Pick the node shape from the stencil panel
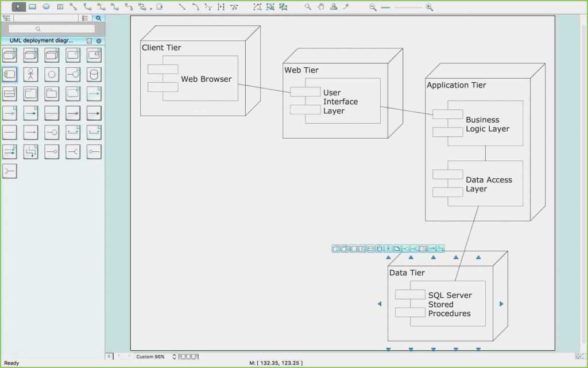Viewport: 588px width, 368px height. pos(10,55)
